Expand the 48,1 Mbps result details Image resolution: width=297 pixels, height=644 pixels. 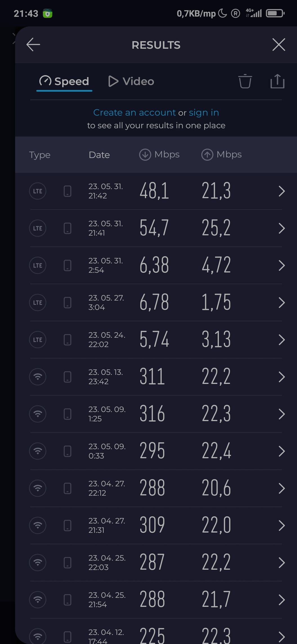point(282,191)
